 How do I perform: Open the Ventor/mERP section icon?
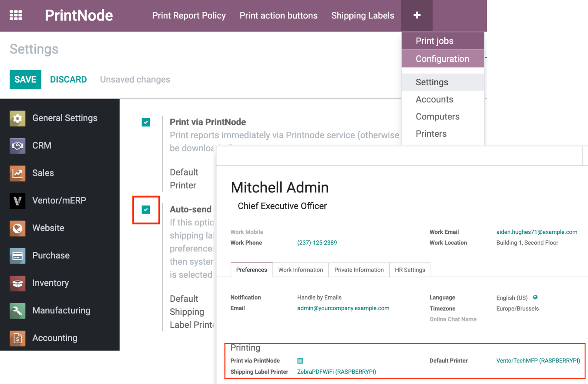[17, 201]
